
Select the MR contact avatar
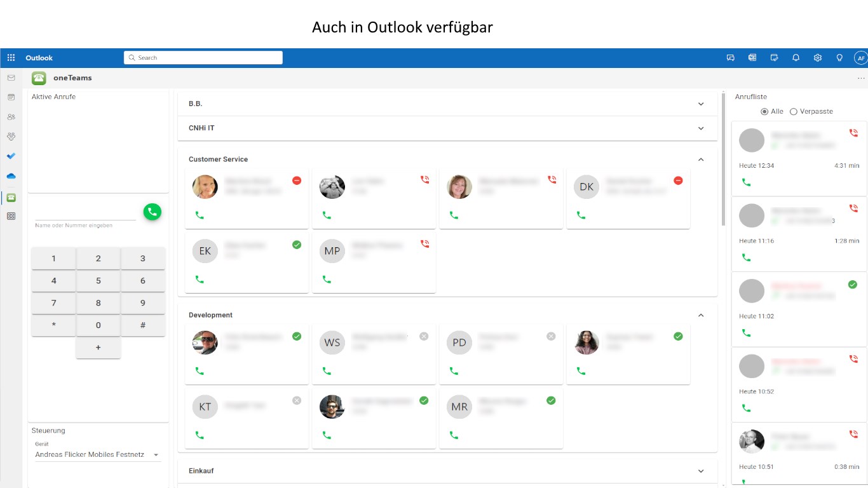pyautogui.click(x=459, y=407)
